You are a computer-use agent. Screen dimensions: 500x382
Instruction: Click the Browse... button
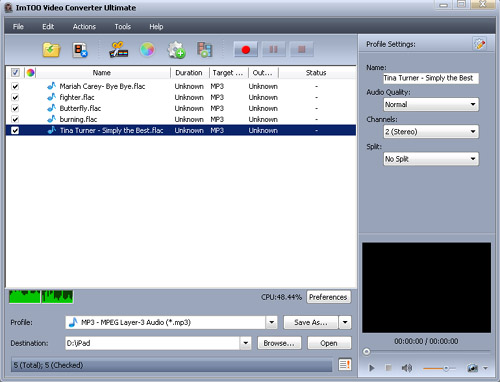[x=279, y=343]
